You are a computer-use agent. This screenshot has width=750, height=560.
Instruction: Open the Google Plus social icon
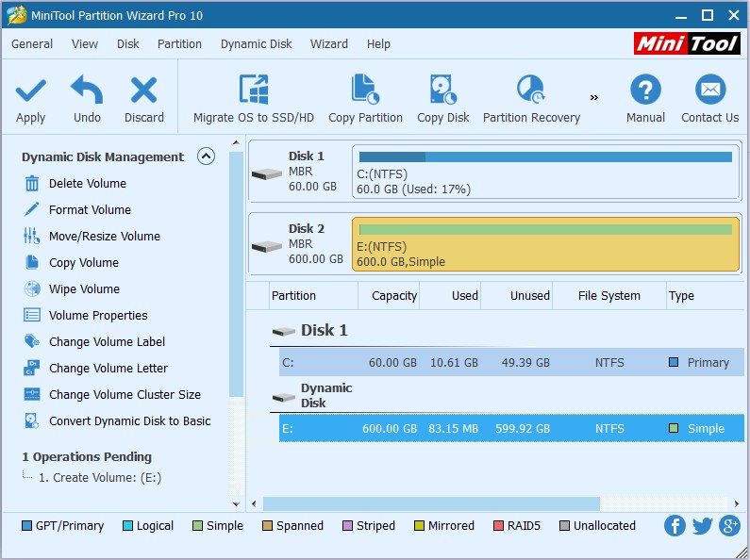(730, 526)
